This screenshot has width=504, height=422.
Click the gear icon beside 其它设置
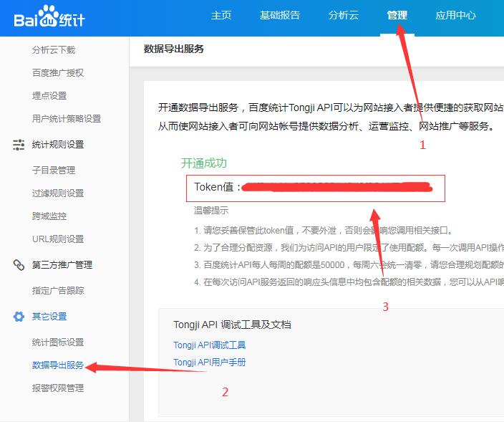(19, 317)
